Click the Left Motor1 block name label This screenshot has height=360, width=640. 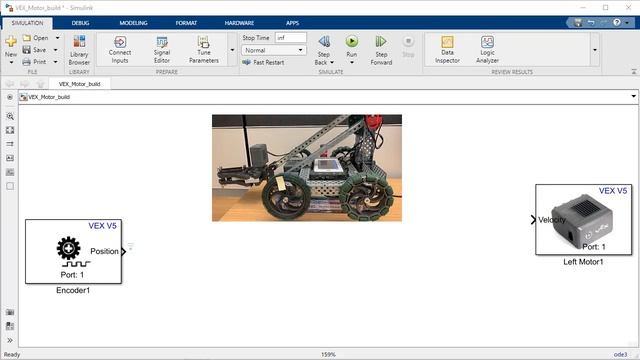[583, 262]
